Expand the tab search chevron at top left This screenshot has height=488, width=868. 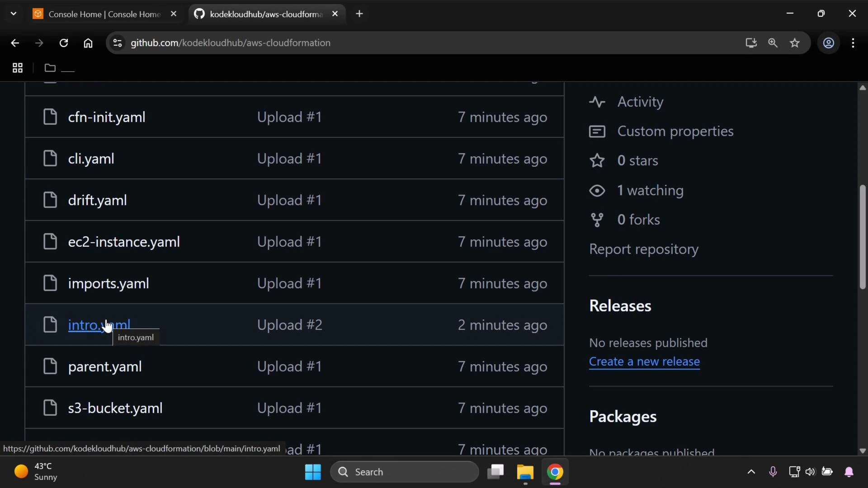[13, 13]
